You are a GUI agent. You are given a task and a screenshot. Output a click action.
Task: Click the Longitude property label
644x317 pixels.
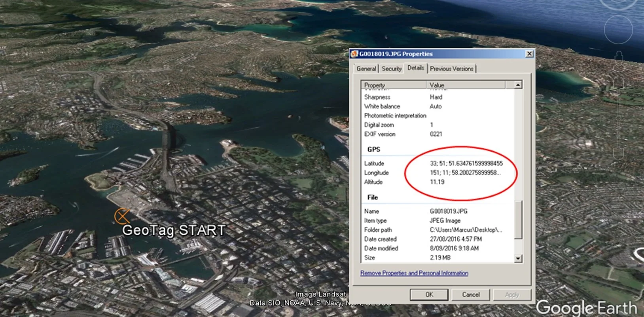pos(376,173)
